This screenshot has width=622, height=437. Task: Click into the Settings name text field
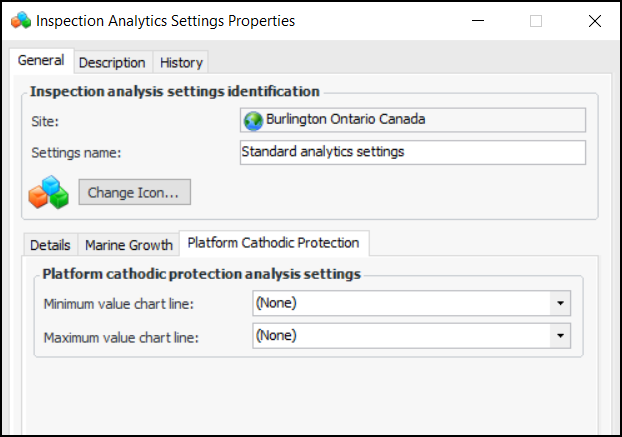click(x=412, y=152)
